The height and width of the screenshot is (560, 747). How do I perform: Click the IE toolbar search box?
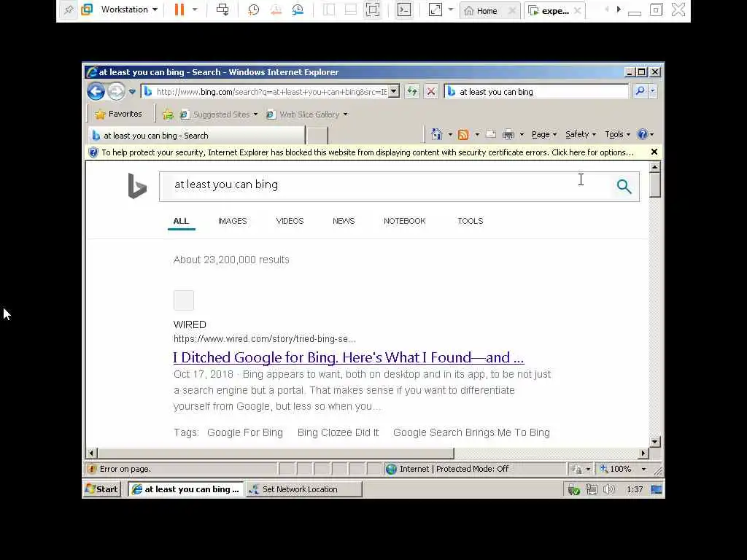pyautogui.click(x=536, y=91)
